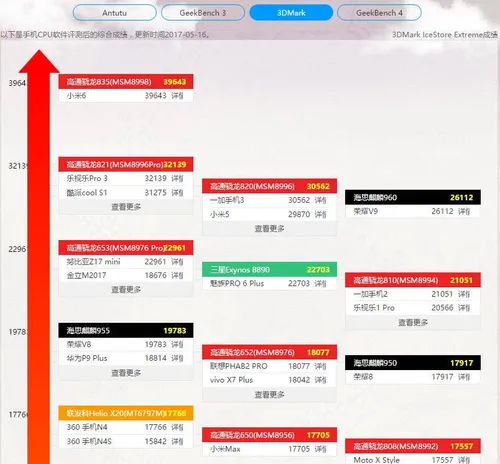The image size is (500, 464).
Task: Click the vivo X7 Plus device name
Action: click(231, 380)
